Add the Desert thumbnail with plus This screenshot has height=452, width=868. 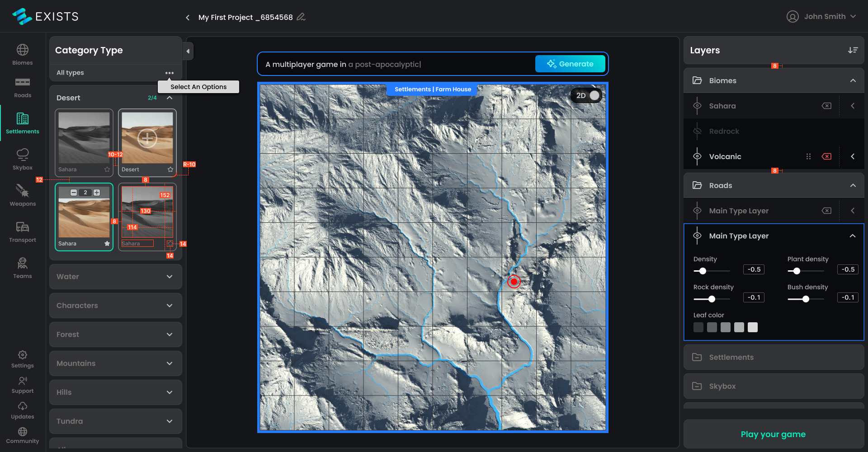(x=147, y=138)
